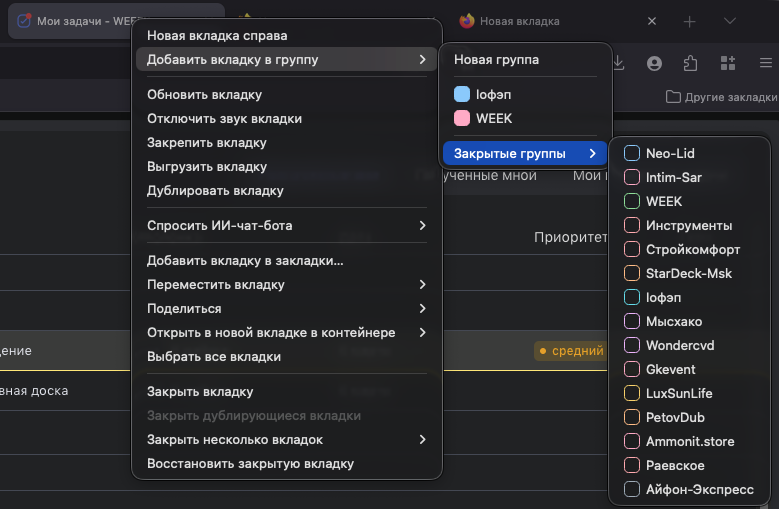Select the pink WEEK group swatch
This screenshot has height=509, width=779.
pyautogui.click(x=462, y=118)
